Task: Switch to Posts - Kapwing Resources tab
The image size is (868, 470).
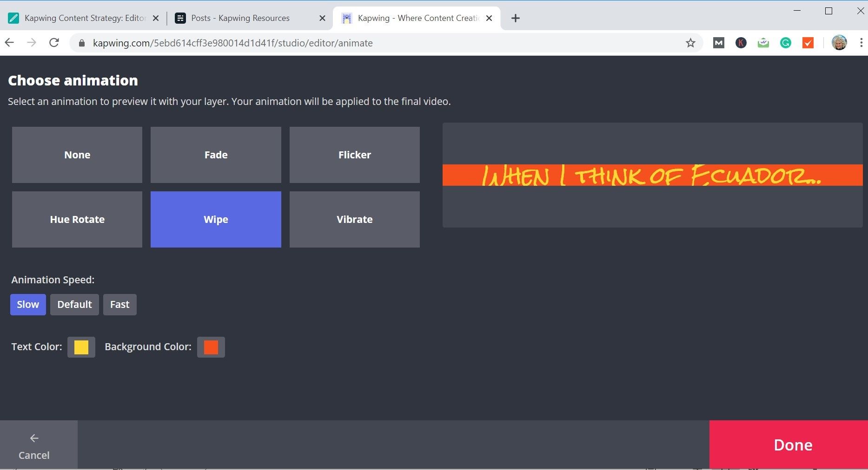Action: [x=240, y=18]
